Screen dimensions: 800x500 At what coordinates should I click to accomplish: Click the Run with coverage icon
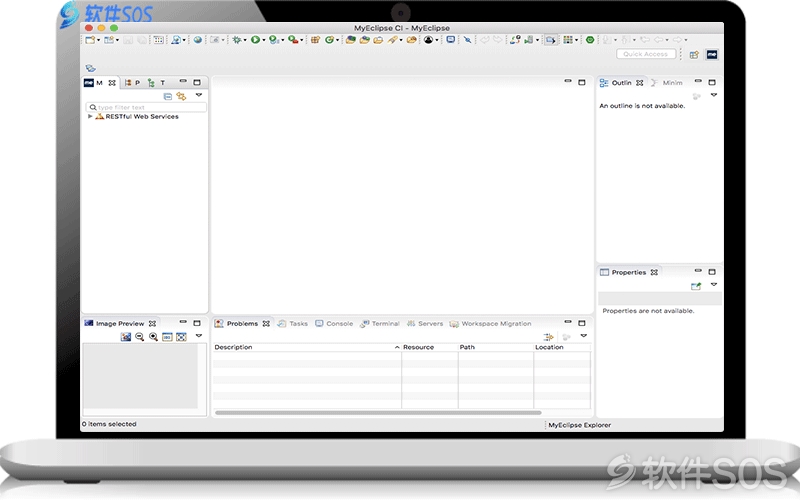[273, 40]
